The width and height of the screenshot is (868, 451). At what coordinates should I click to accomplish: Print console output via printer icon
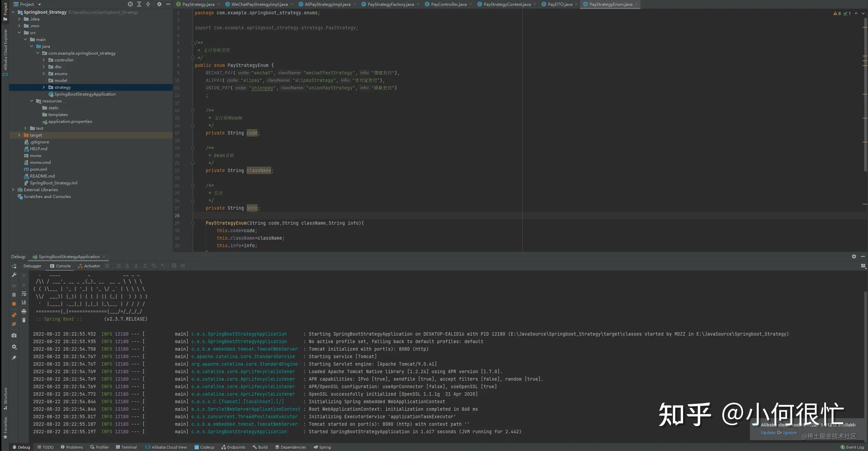pyautogui.click(x=24, y=311)
